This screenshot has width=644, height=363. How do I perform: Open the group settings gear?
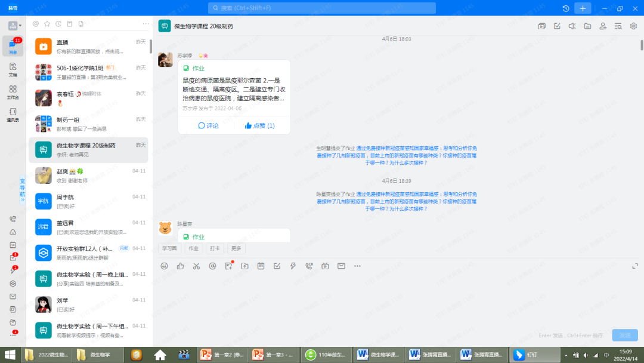(633, 26)
